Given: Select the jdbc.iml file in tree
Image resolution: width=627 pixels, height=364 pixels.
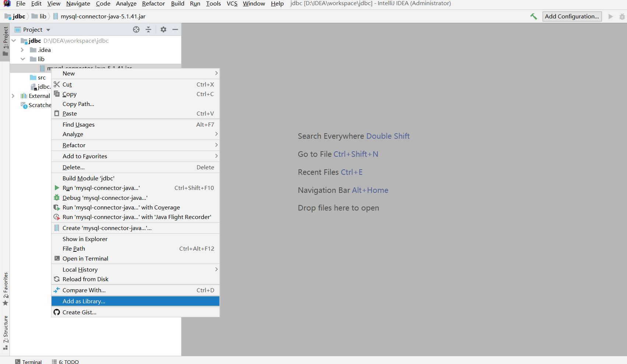Looking at the screenshot, I should 40,87.
